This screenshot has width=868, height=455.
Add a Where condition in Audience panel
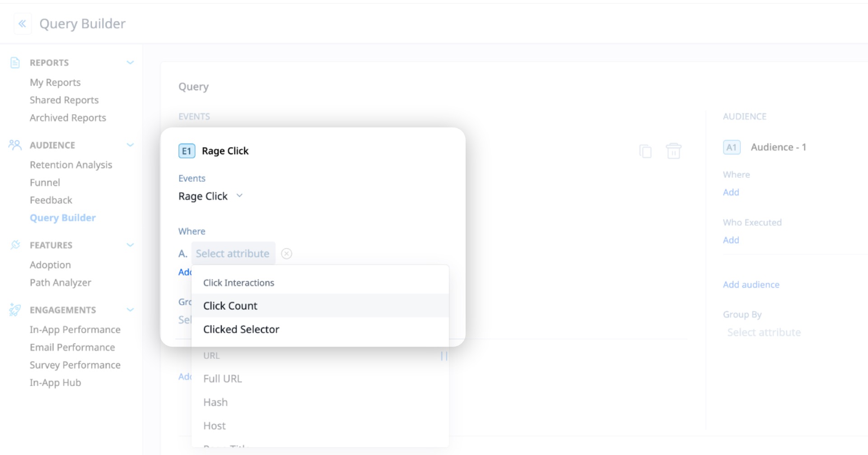click(x=731, y=192)
